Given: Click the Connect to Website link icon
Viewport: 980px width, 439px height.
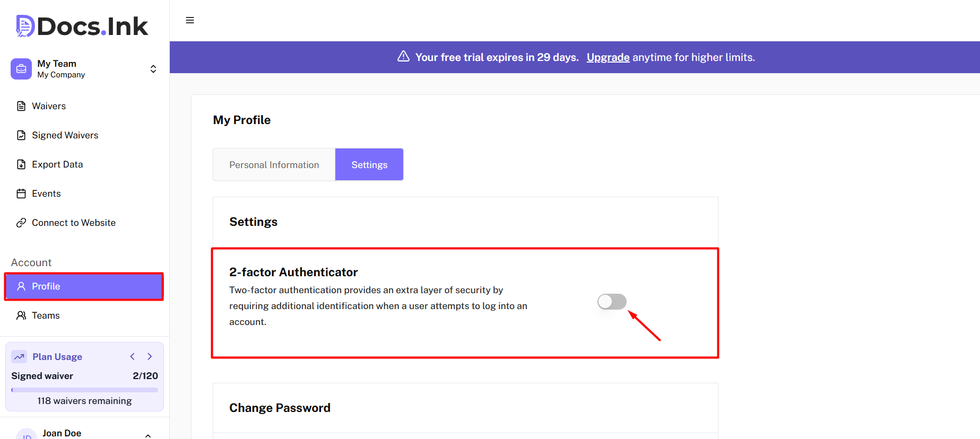Looking at the screenshot, I should click(x=21, y=223).
